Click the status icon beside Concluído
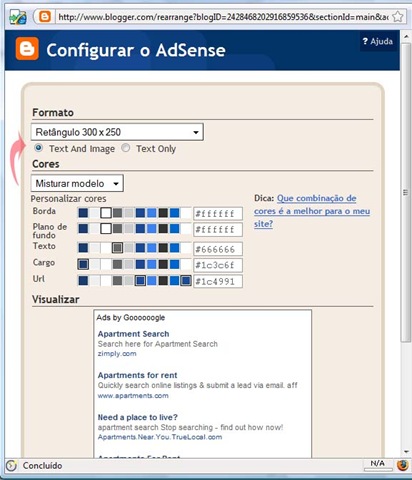The width and height of the screenshot is (412, 480). (11, 465)
